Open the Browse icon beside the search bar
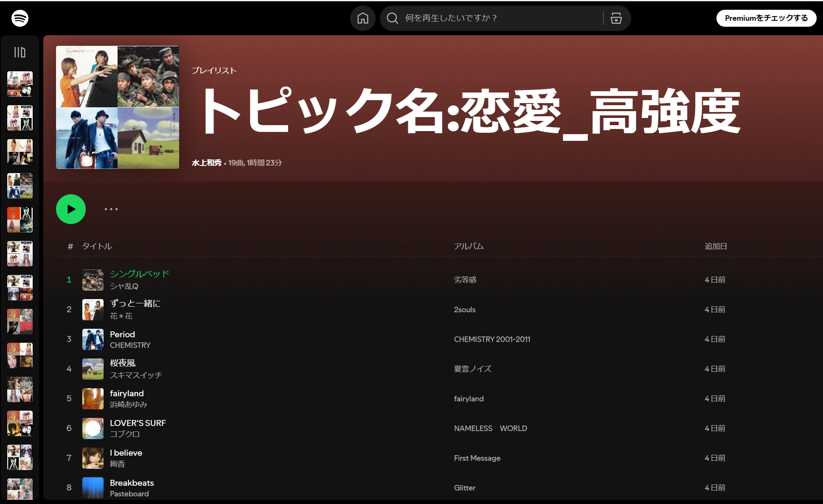Viewport: 823px width, 504px height. (x=616, y=18)
